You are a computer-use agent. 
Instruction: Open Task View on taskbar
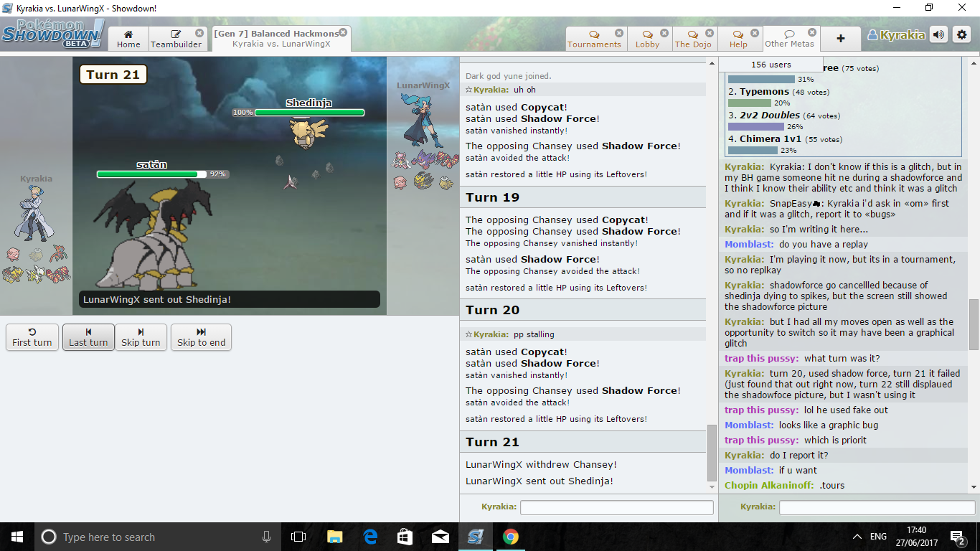click(298, 537)
